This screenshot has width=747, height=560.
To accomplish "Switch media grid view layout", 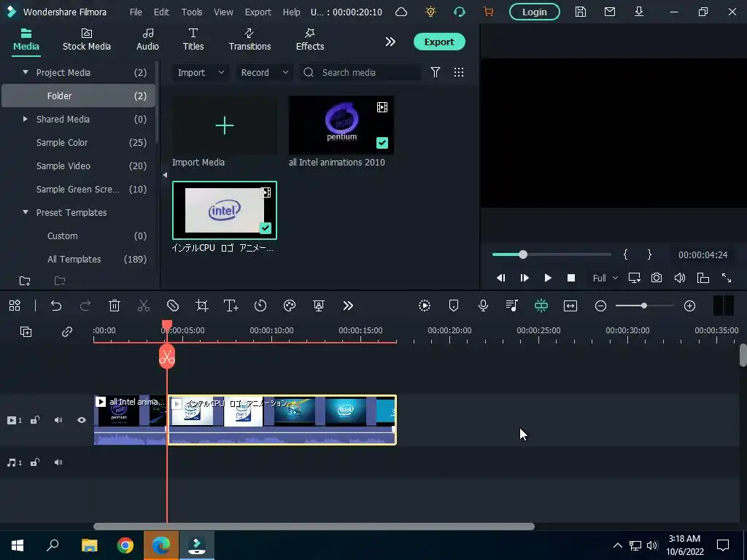I will pyautogui.click(x=459, y=72).
